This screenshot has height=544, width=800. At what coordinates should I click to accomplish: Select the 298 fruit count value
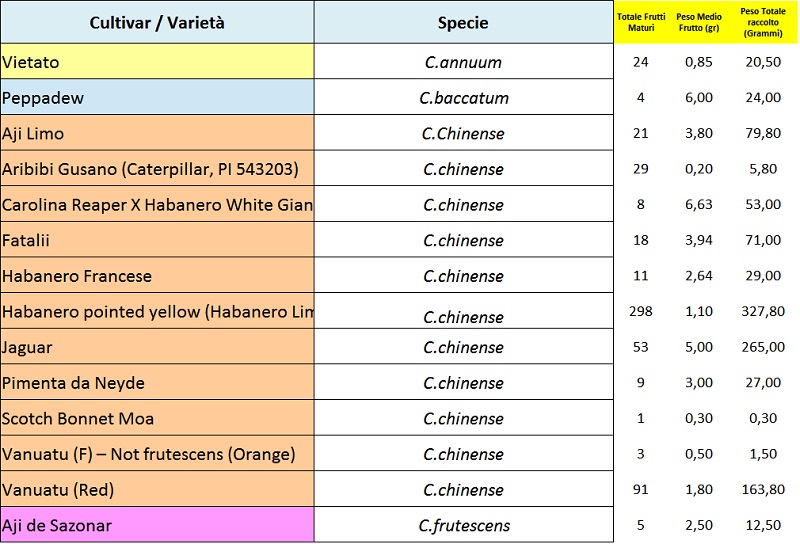click(641, 311)
